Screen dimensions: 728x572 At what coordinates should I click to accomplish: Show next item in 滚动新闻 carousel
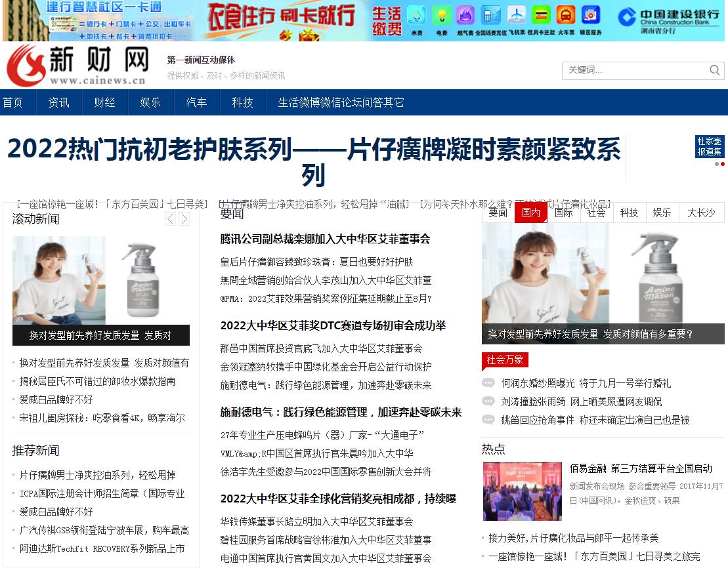pyautogui.click(x=184, y=219)
